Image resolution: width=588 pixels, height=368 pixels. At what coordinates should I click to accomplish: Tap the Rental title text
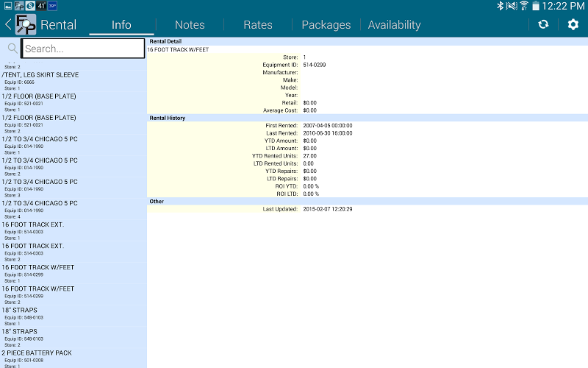(59, 25)
